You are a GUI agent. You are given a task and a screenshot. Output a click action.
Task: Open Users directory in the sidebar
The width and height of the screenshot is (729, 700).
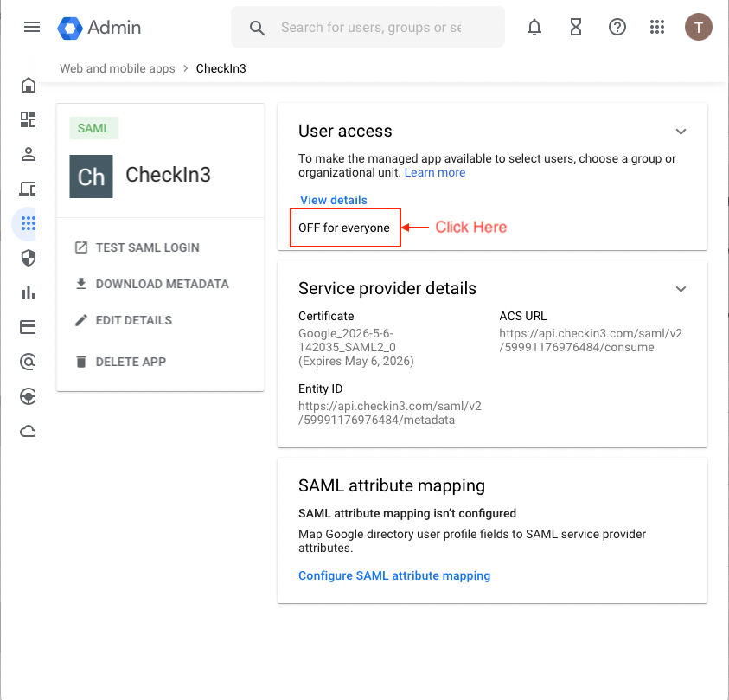click(29, 154)
